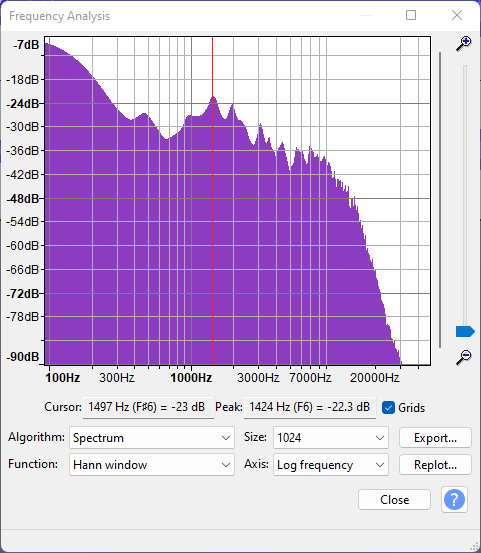Click the red cursor line in the spectrum
481x553 pixels.
(x=212, y=200)
